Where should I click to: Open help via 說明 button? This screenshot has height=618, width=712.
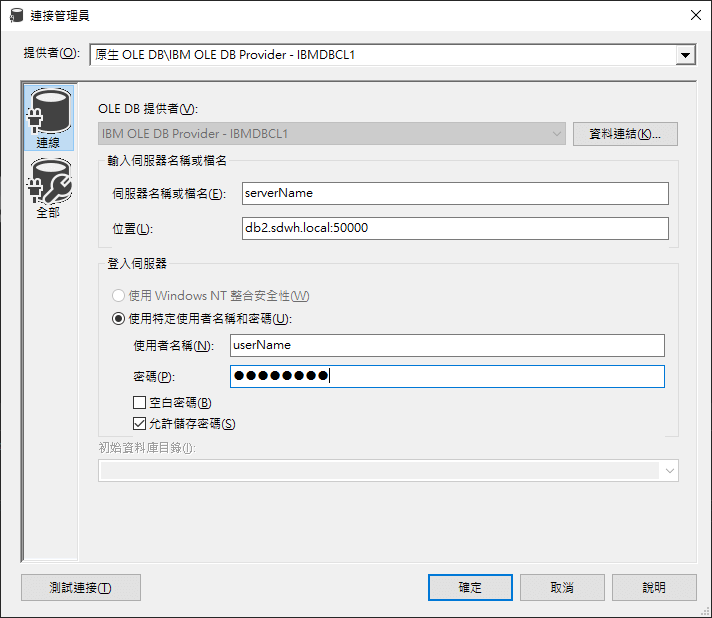coord(654,587)
